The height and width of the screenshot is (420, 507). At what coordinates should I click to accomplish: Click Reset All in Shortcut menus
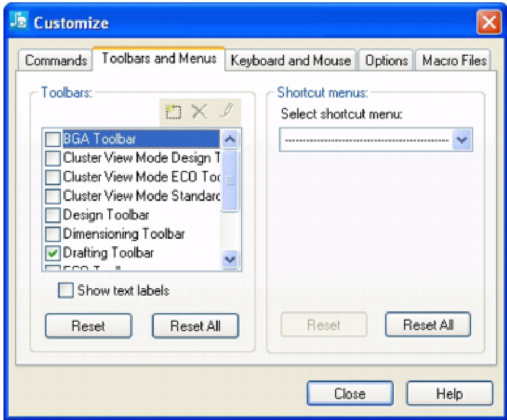click(428, 325)
